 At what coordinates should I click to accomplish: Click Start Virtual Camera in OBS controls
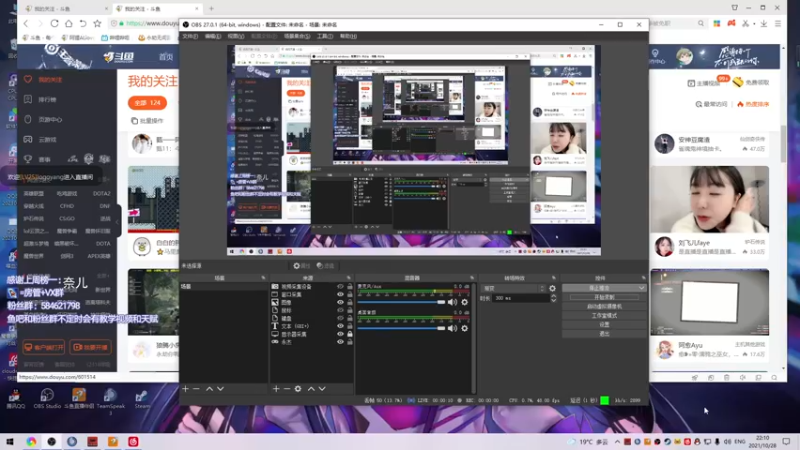click(x=604, y=306)
